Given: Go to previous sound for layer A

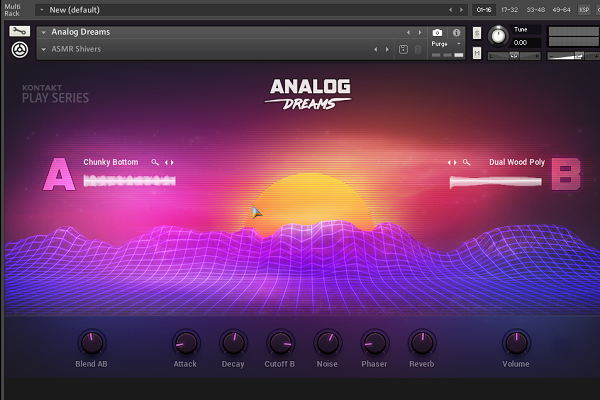Looking at the screenshot, I should tap(166, 163).
